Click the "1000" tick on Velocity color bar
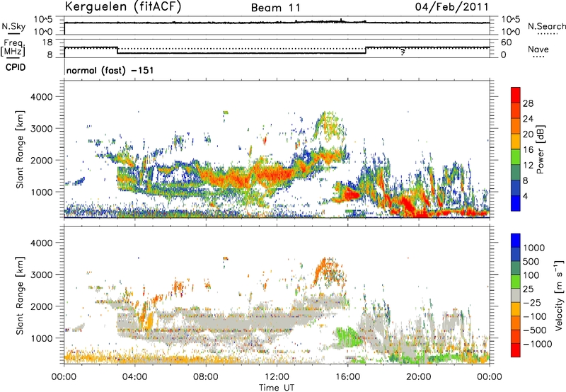Viewport: 566px width, 392px height. (534, 248)
